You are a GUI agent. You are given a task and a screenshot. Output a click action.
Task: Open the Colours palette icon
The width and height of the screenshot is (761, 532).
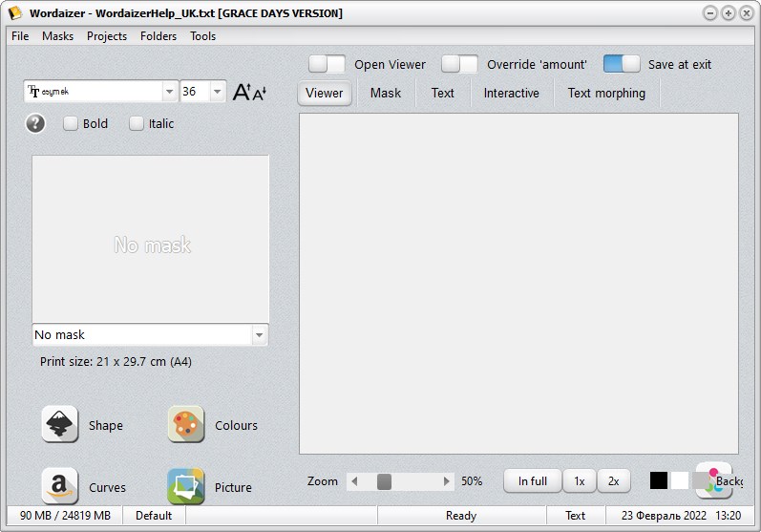click(x=186, y=424)
